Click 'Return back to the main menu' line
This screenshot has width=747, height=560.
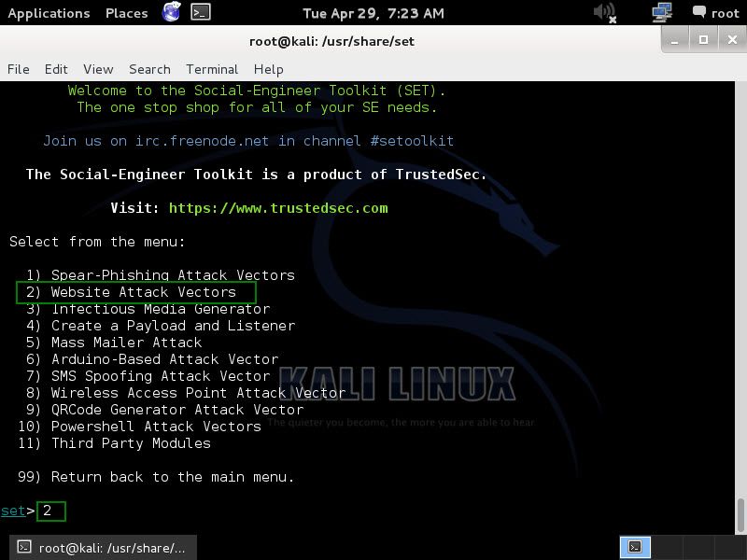156,477
